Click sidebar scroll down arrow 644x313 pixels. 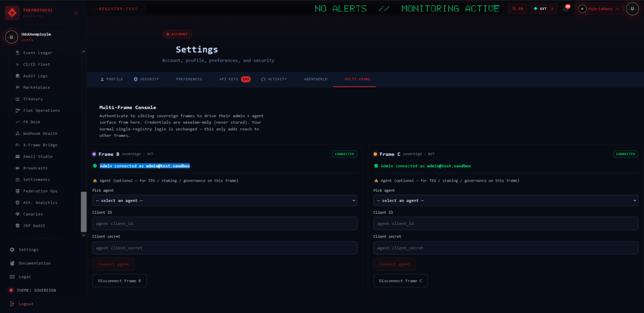[x=84, y=235]
